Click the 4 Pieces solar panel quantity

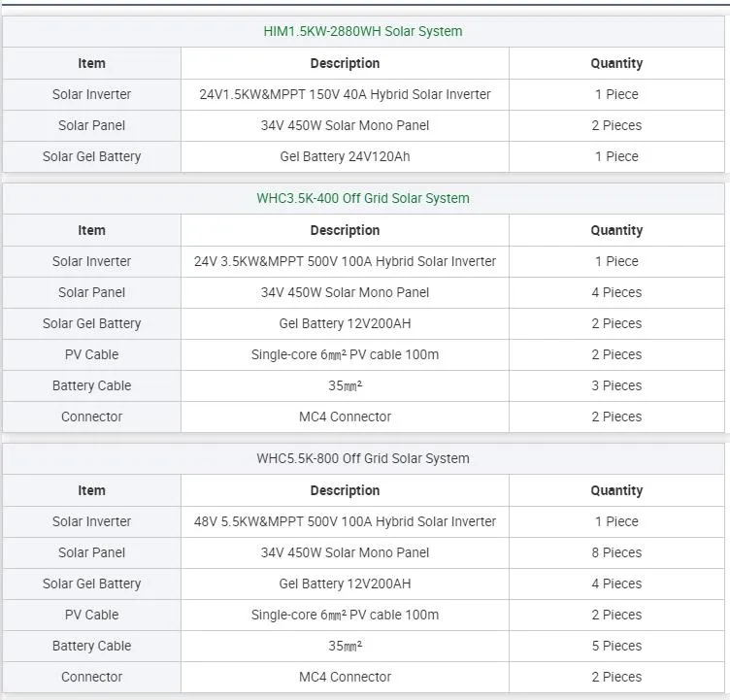point(616,292)
